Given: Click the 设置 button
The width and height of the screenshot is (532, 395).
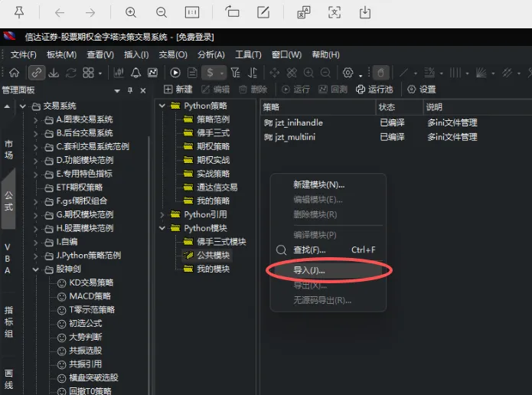Looking at the screenshot, I should 422,90.
